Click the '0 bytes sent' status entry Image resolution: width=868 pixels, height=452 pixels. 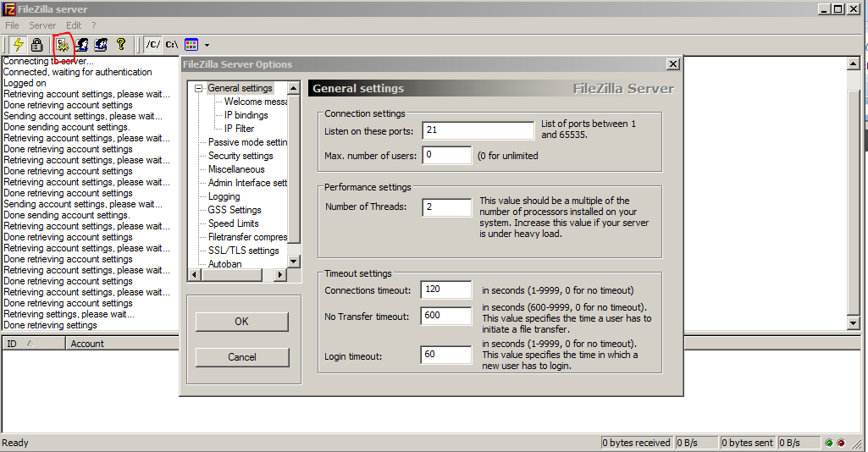pos(747,443)
